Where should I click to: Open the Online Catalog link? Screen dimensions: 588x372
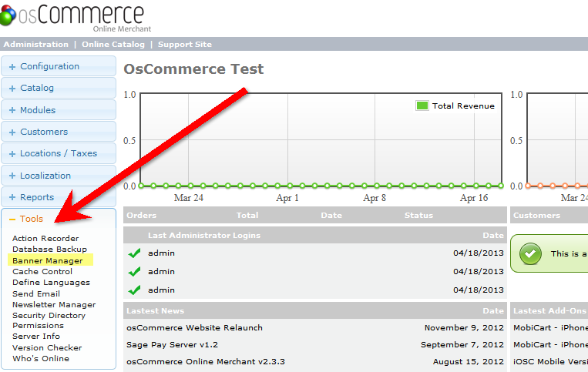(113, 44)
